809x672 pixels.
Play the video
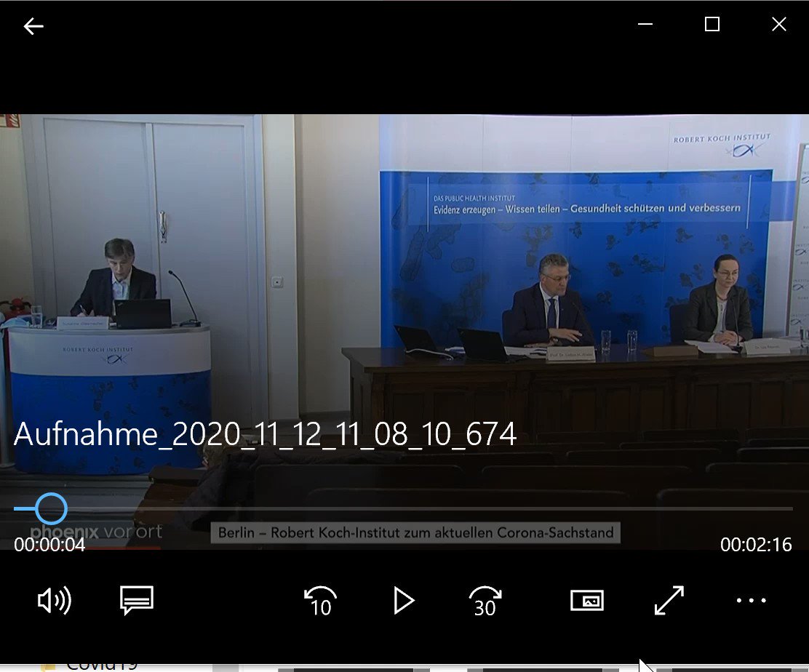403,600
